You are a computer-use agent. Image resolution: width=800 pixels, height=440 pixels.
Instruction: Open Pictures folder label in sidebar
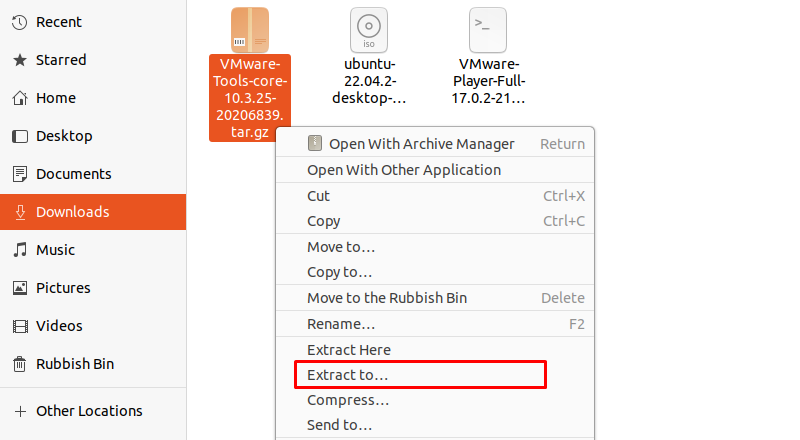(x=63, y=288)
